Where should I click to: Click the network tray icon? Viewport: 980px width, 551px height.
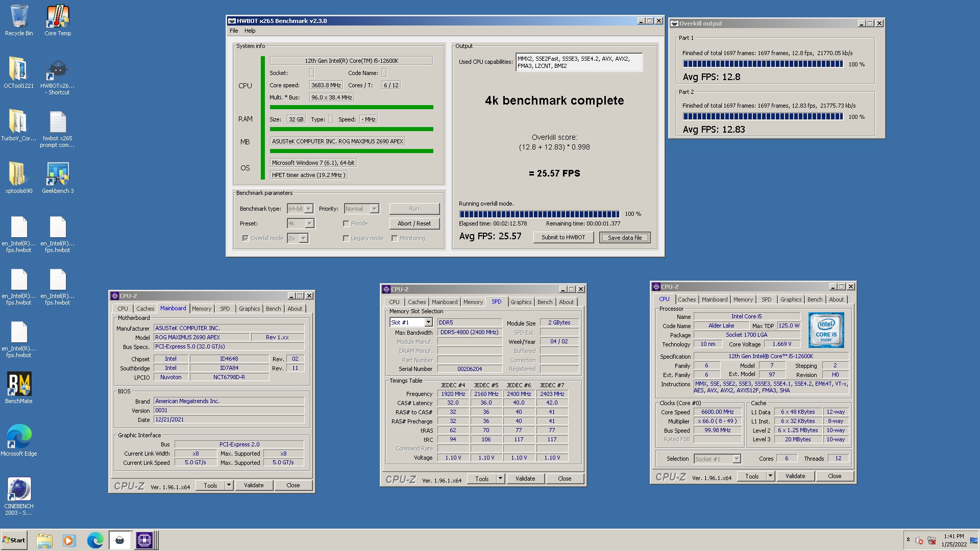932,540
